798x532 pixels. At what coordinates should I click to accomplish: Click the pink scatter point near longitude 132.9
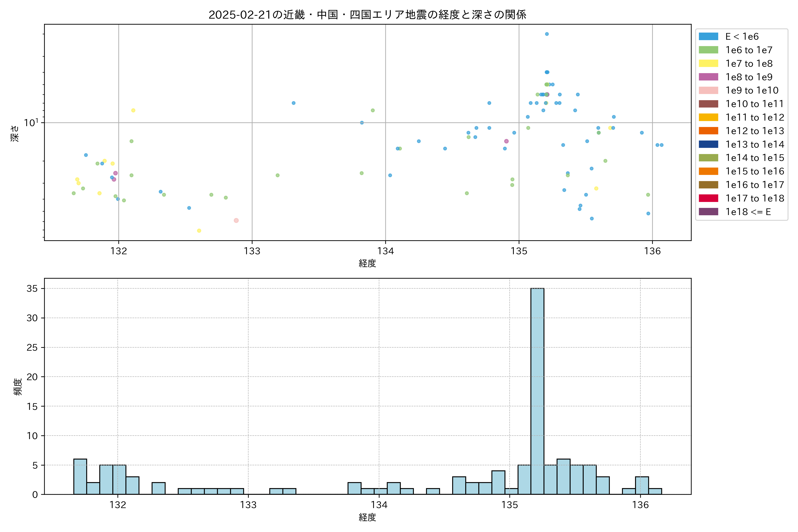[x=236, y=221]
